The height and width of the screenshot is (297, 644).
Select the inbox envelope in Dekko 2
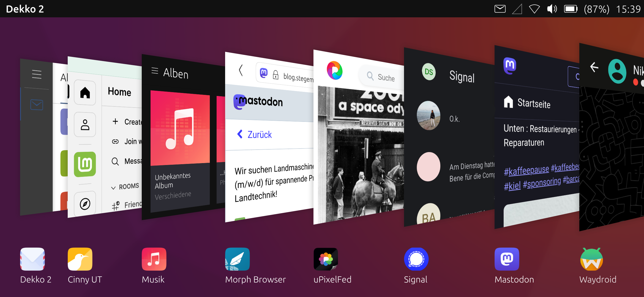click(37, 105)
